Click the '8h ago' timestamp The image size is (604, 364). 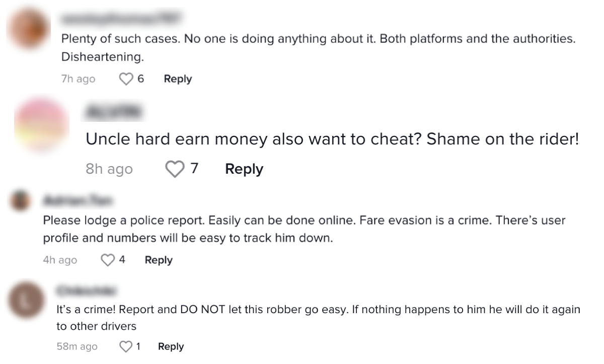tap(109, 169)
